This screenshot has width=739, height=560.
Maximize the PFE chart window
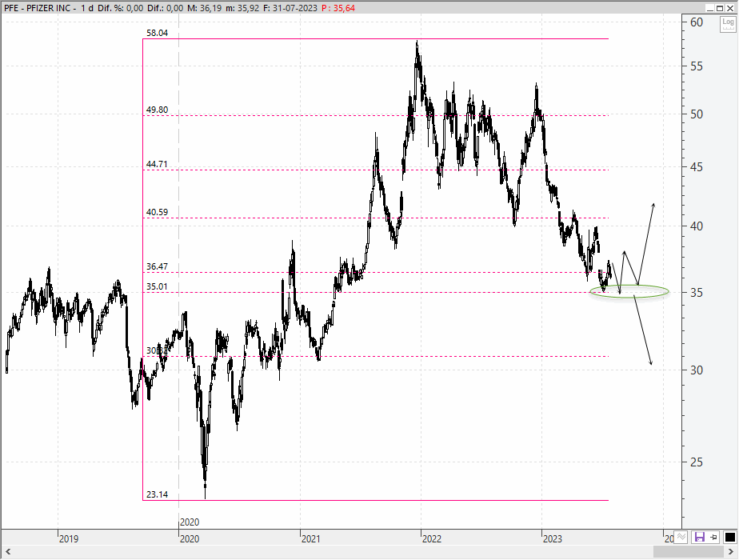point(720,8)
